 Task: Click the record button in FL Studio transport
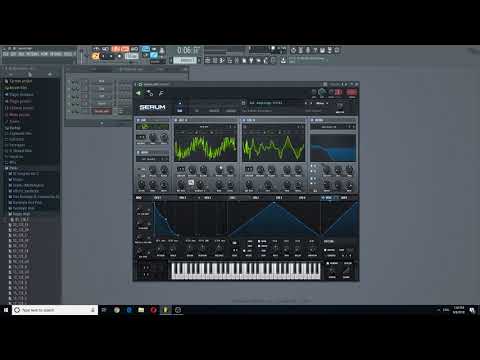(x=119, y=56)
